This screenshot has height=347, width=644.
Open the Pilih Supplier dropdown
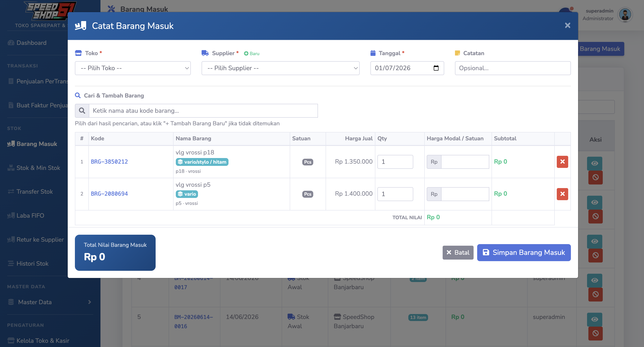[x=281, y=68]
